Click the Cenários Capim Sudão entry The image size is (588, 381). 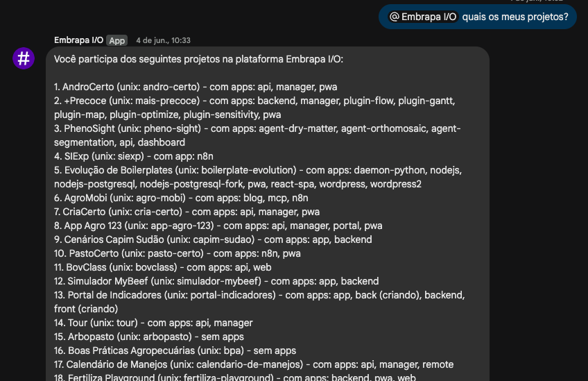coord(213,240)
